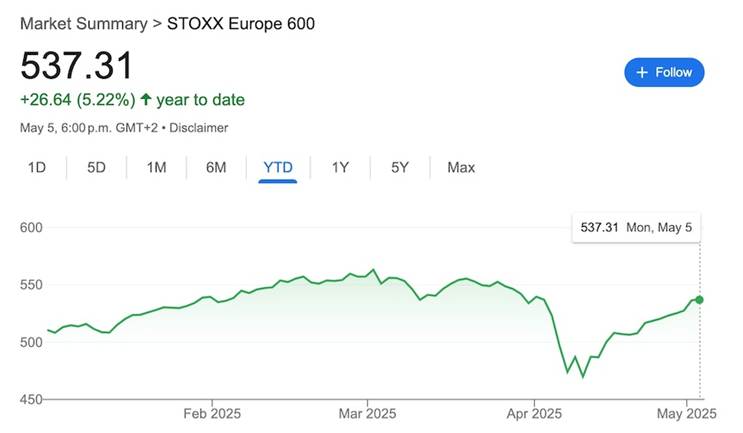743x433 pixels.
Task: Switch chart to the 6M range
Action: click(x=216, y=168)
